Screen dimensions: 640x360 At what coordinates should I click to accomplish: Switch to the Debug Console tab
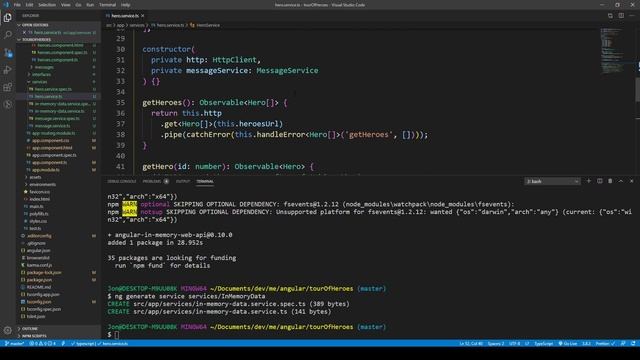tap(122, 181)
